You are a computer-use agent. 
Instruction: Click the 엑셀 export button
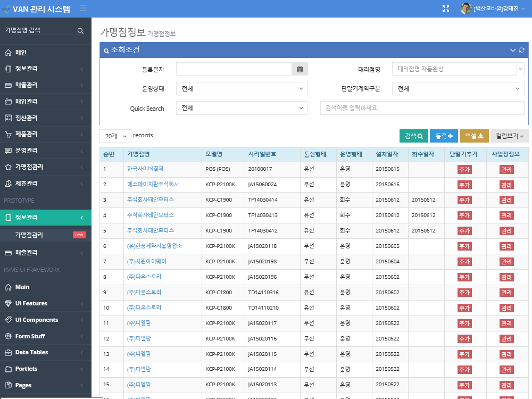(474, 136)
